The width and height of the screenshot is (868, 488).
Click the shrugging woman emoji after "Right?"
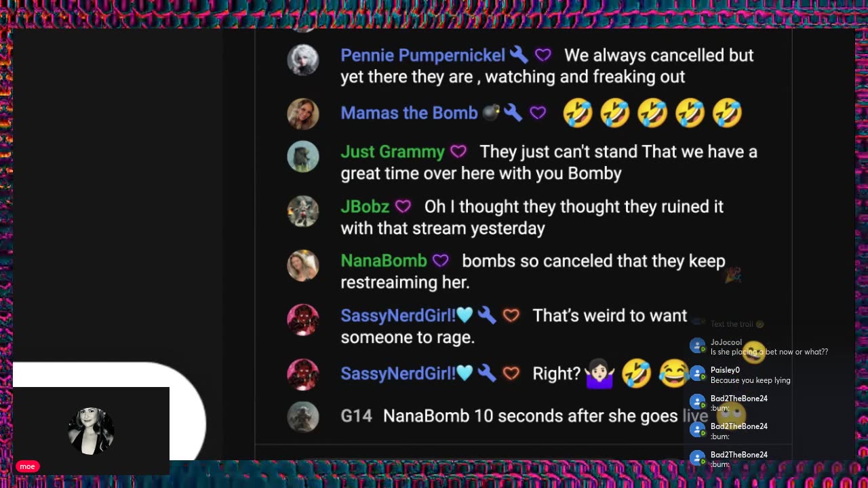point(599,373)
